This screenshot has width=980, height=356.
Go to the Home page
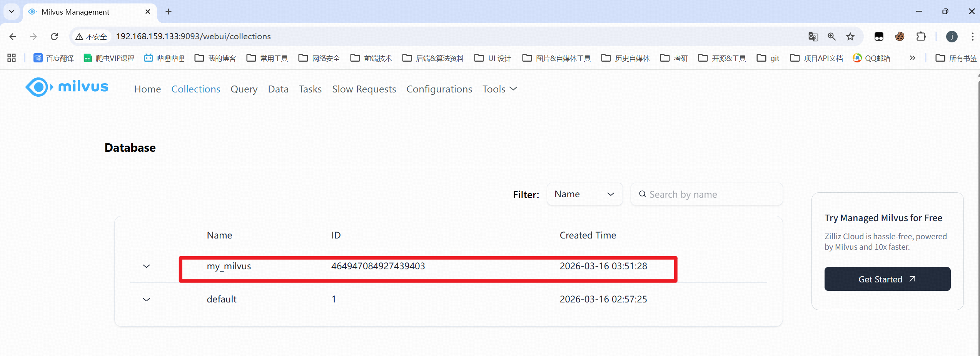tap(147, 89)
